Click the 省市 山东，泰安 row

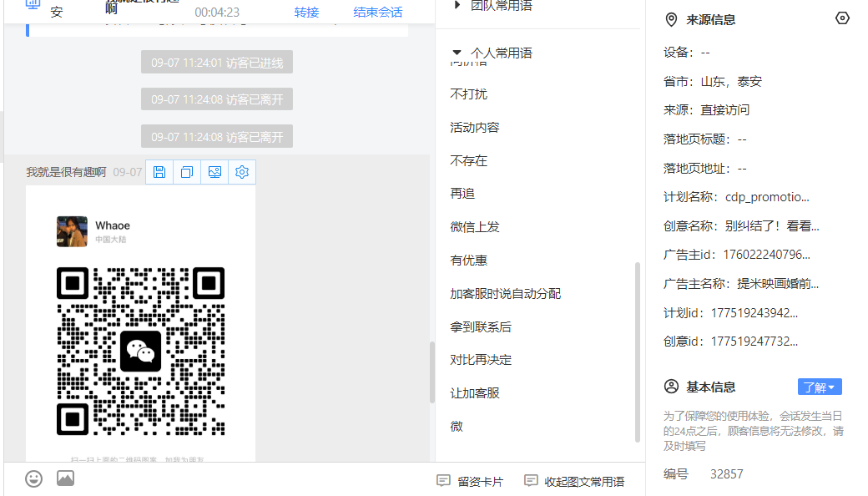(x=713, y=81)
